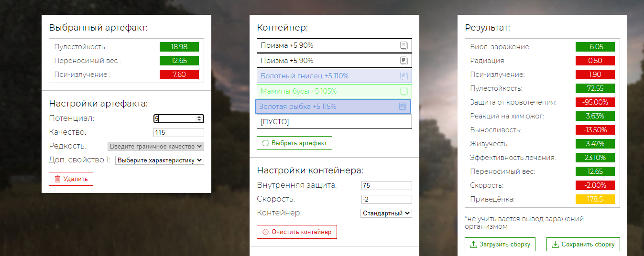Click the Реакция на хим.ожог 3.63% value
644x256 pixels.
(595, 116)
